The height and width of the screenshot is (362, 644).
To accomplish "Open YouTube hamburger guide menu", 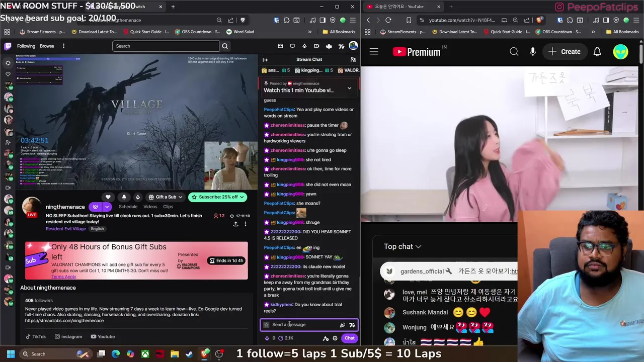I will [374, 52].
